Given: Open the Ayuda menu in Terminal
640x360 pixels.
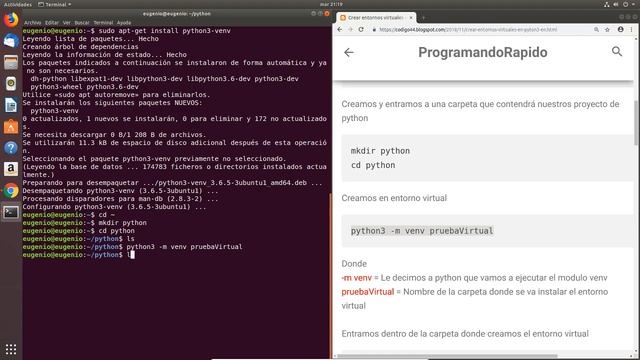Looking at the screenshot, I should coord(124,23).
